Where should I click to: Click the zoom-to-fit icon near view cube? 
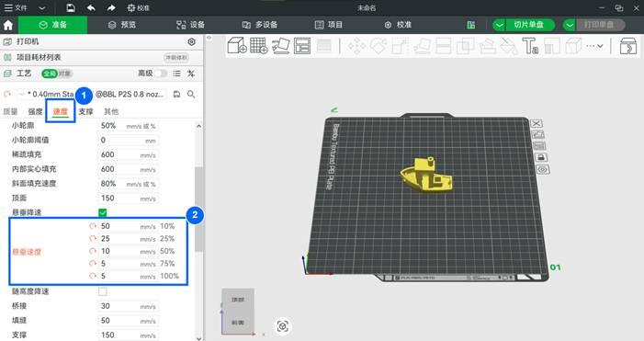283,326
